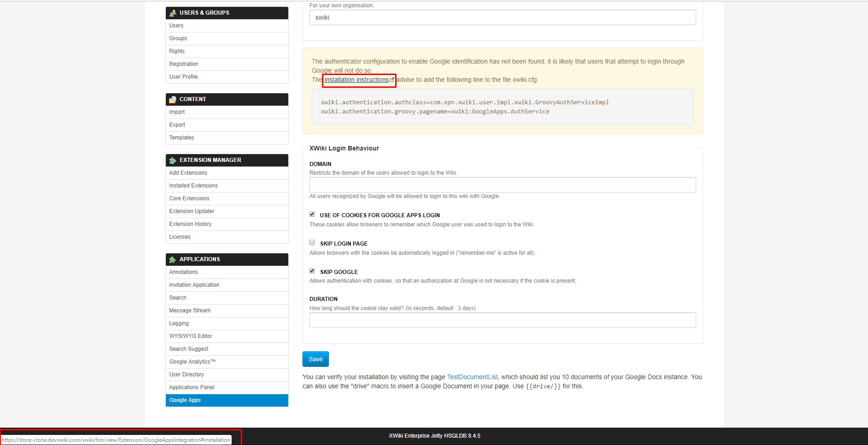Screen dimensions: 868x445
Task: Open Applications Panel settings
Action: click(x=227, y=387)
